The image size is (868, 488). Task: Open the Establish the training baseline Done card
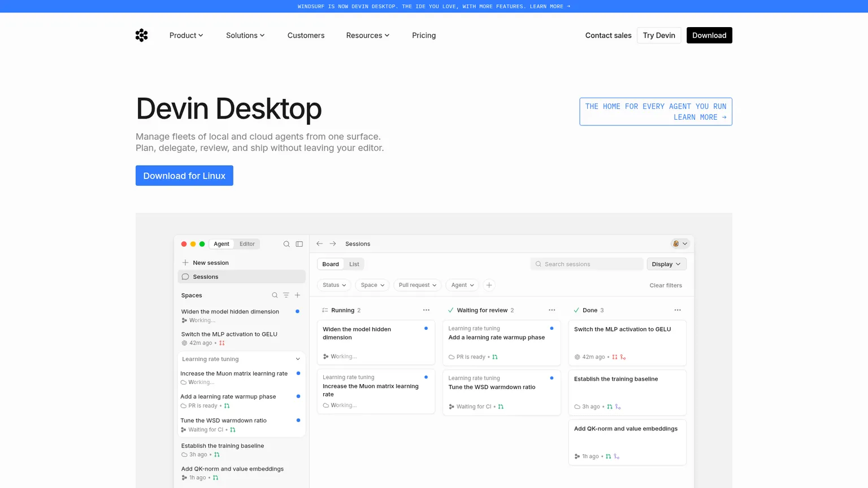(x=627, y=393)
